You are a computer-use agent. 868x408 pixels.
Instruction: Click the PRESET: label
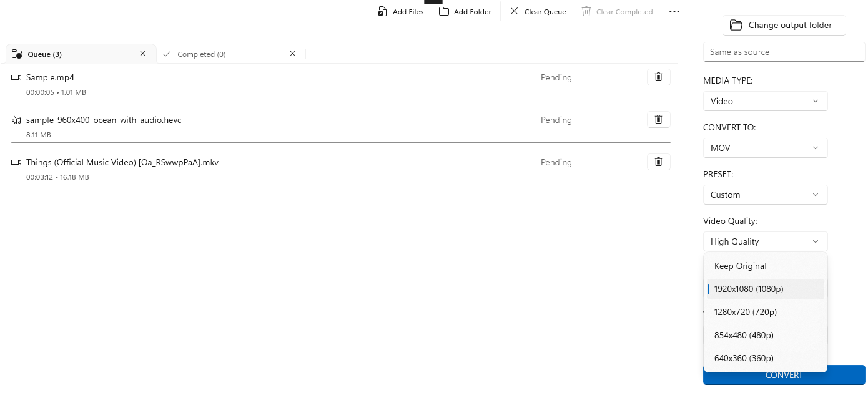click(718, 174)
